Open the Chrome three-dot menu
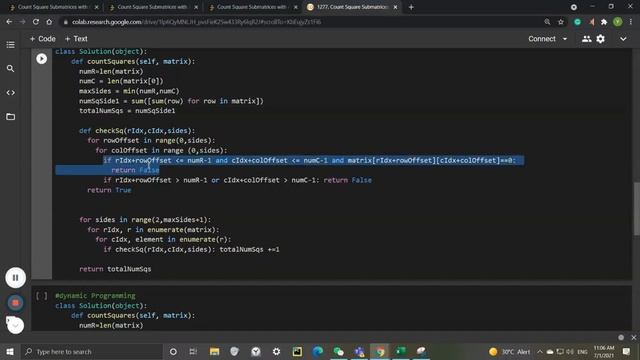This screenshot has height=360, width=640. coord(631,22)
